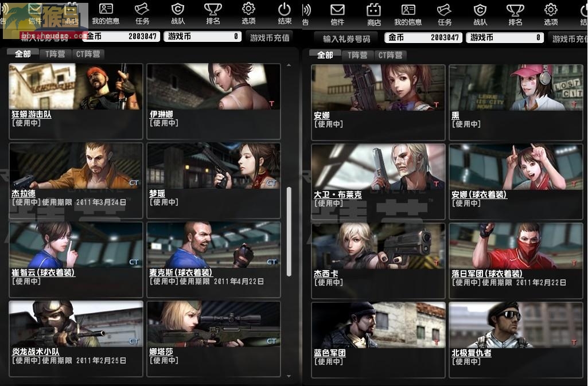Click 伊琳娜 name link

pos(161,114)
